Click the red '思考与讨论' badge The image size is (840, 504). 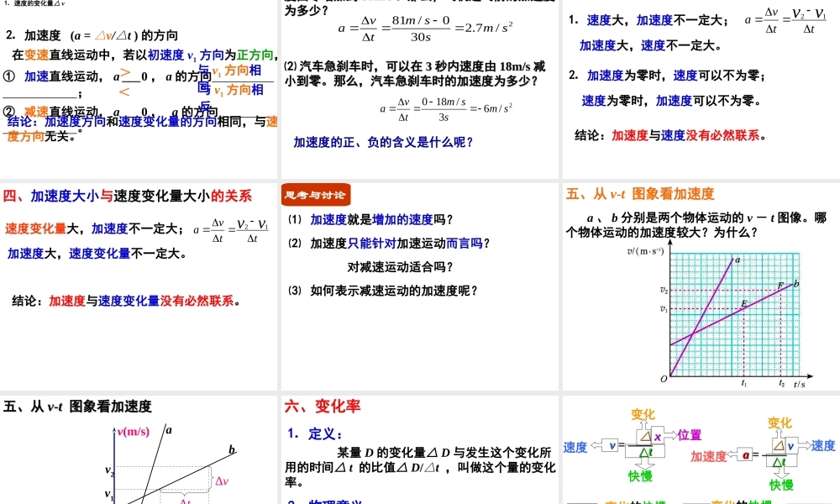[x=316, y=195]
